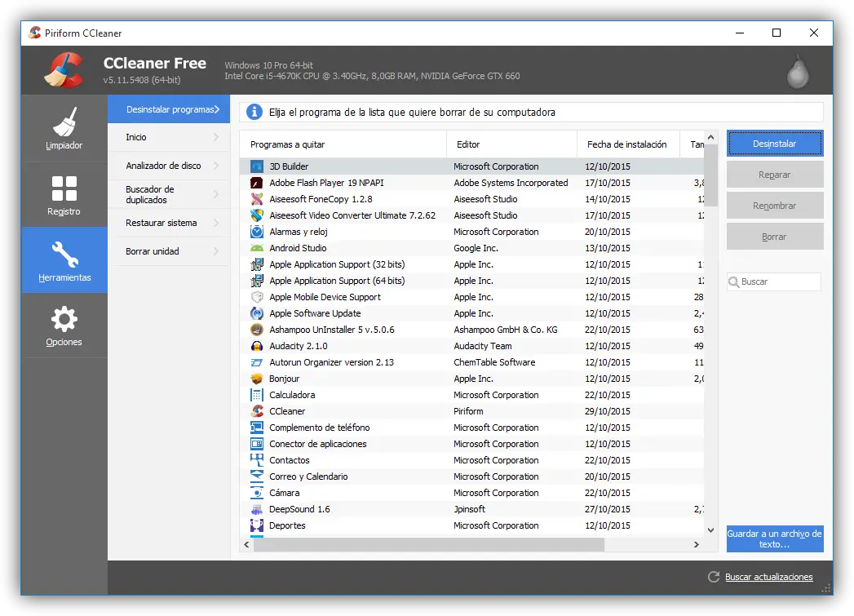Focus the Buscar search field
Viewport: 854px width, 616px height.
coord(779,281)
